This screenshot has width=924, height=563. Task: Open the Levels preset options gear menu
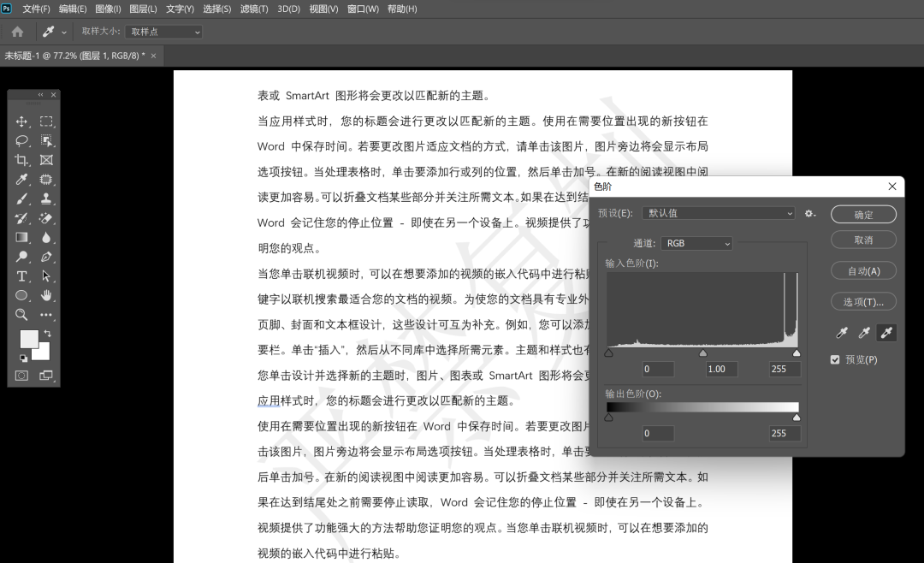click(809, 213)
